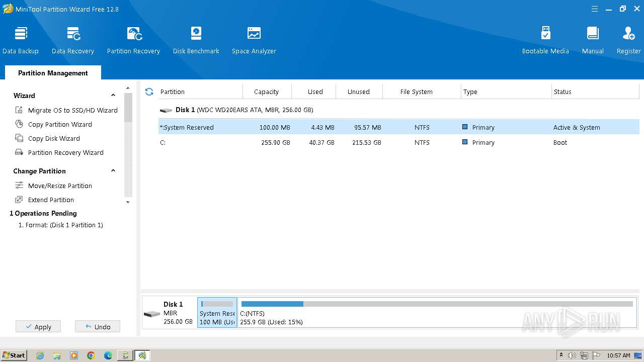Click the Migrate OS to SSD/HD Wizard icon

[x=19, y=110]
